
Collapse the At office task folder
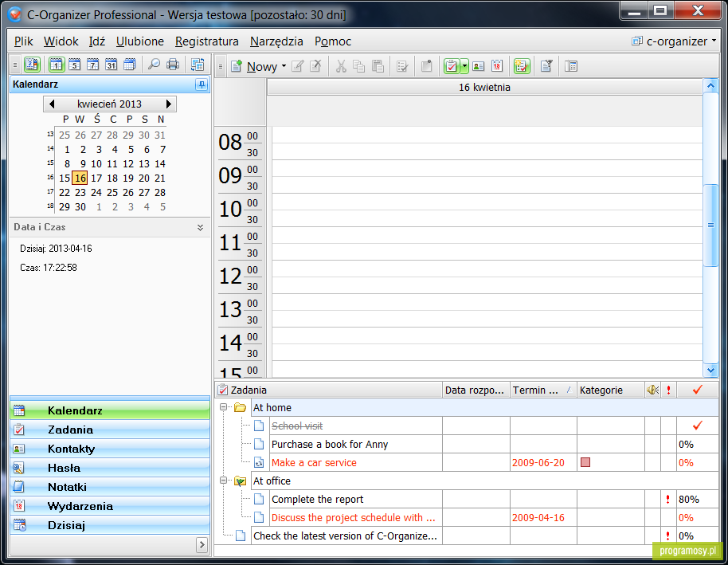click(x=223, y=481)
